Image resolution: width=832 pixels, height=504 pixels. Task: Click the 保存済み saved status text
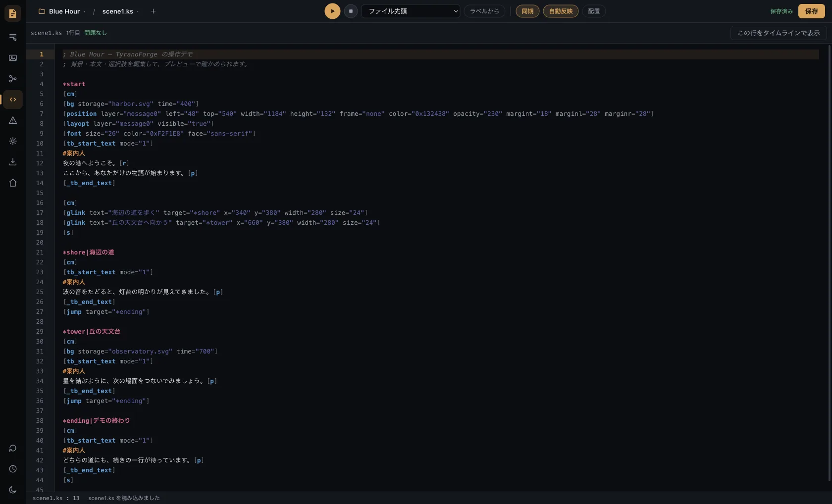click(781, 11)
